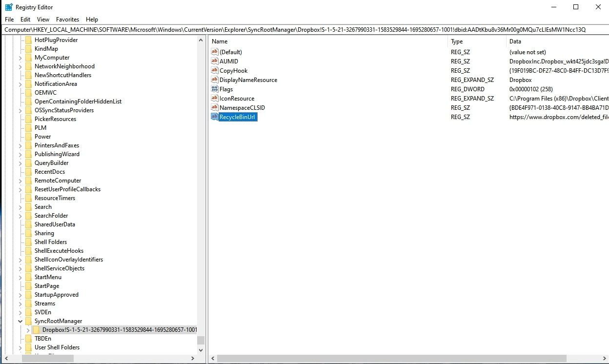Click the NamespaceCLSID value icon
The image size is (609, 364).
(214, 108)
